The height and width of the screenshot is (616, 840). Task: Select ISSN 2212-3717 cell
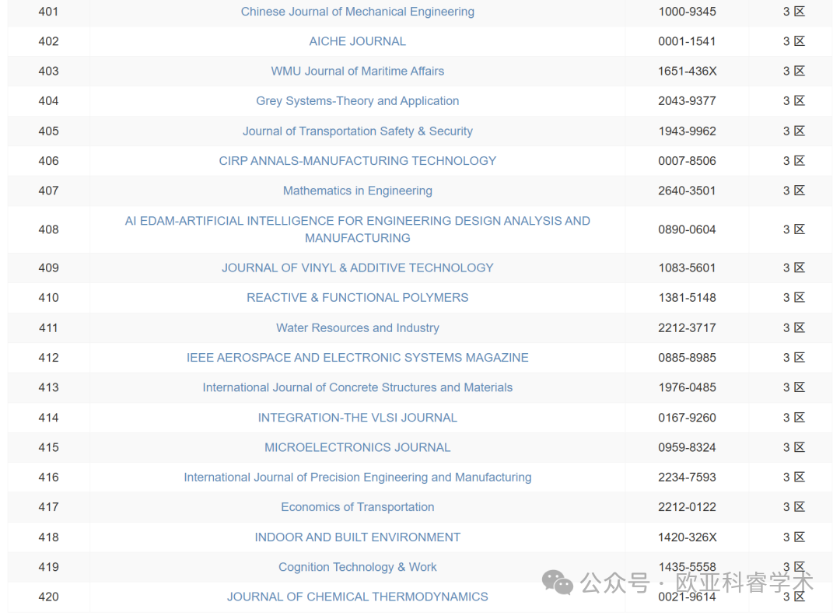(x=687, y=327)
